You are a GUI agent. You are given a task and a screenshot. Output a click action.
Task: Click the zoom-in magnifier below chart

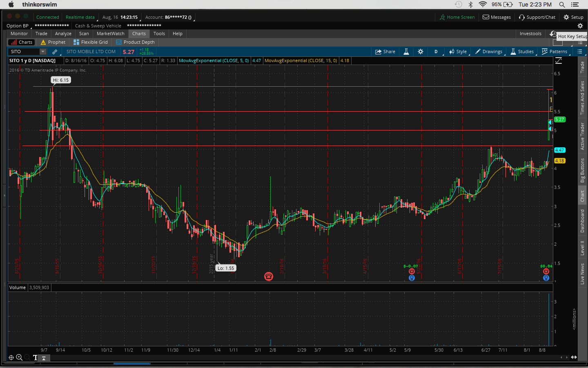[19, 357]
